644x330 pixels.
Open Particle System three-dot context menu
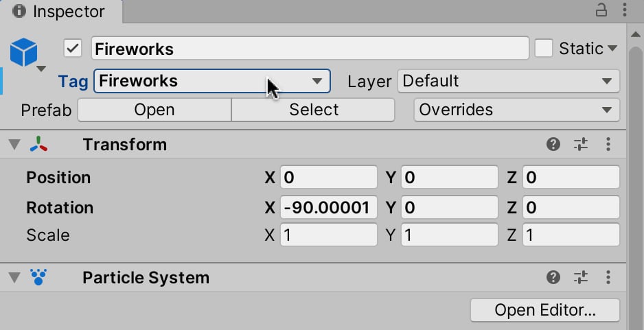608,277
